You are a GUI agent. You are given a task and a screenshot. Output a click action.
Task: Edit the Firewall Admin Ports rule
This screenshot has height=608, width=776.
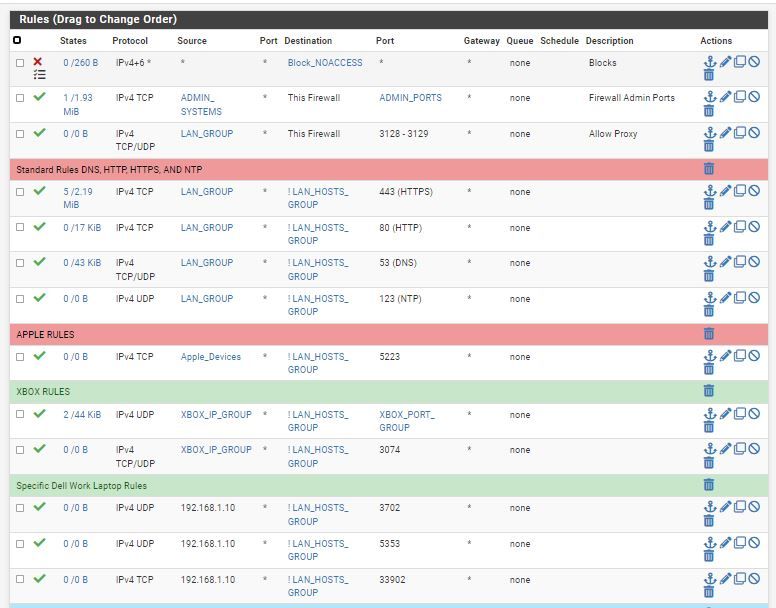tap(725, 96)
